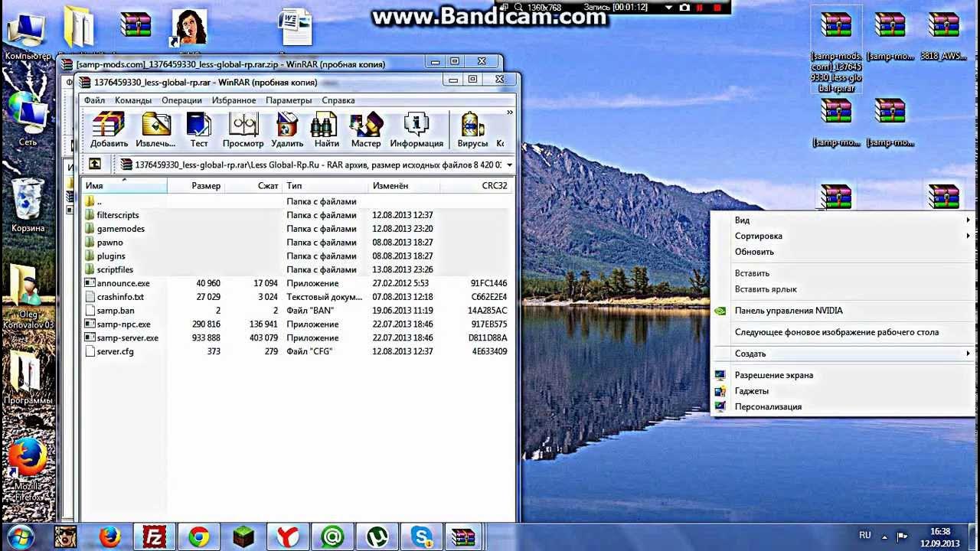Open Панель управления NVIDIA entry
The image size is (980, 551).
(843, 311)
